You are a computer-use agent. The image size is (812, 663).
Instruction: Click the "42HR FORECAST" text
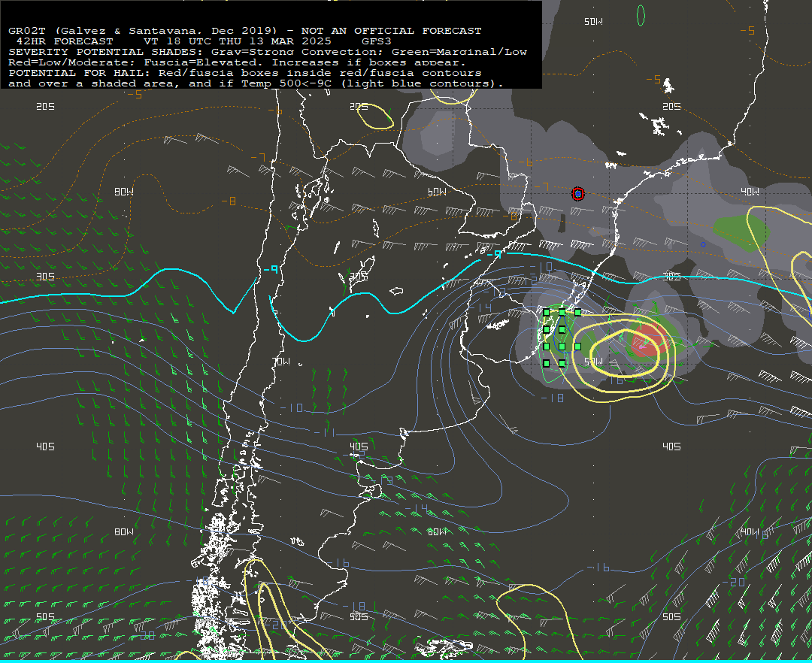pos(65,41)
